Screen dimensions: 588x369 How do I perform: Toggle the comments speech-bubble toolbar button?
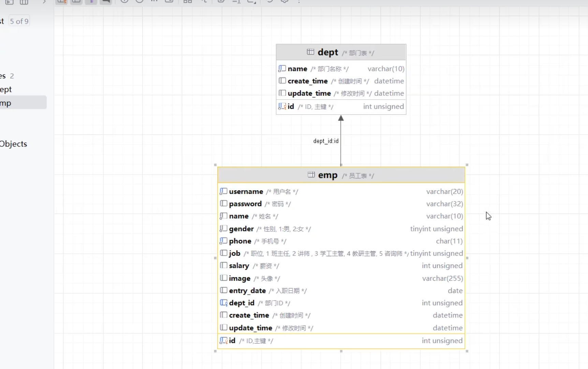point(106,1)
